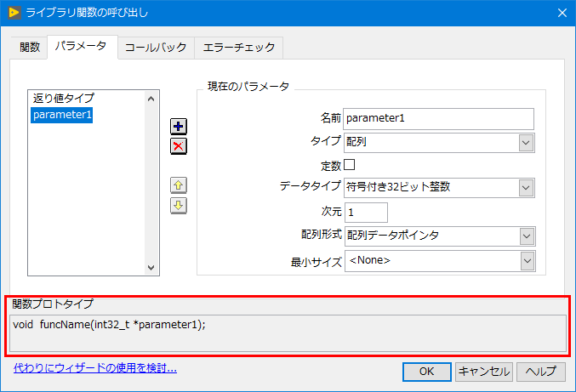Open help with the ヘルプ button
Image resolution: width=576 pixels, height=392 pixels.
[540, 372]
